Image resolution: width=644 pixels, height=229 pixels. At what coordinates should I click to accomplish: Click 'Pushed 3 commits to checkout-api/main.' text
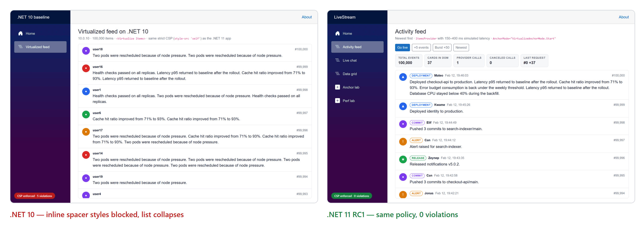coord(444,182)
